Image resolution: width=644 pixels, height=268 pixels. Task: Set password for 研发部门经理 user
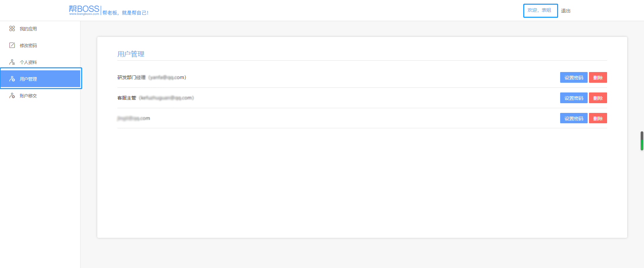coord(574,77)
